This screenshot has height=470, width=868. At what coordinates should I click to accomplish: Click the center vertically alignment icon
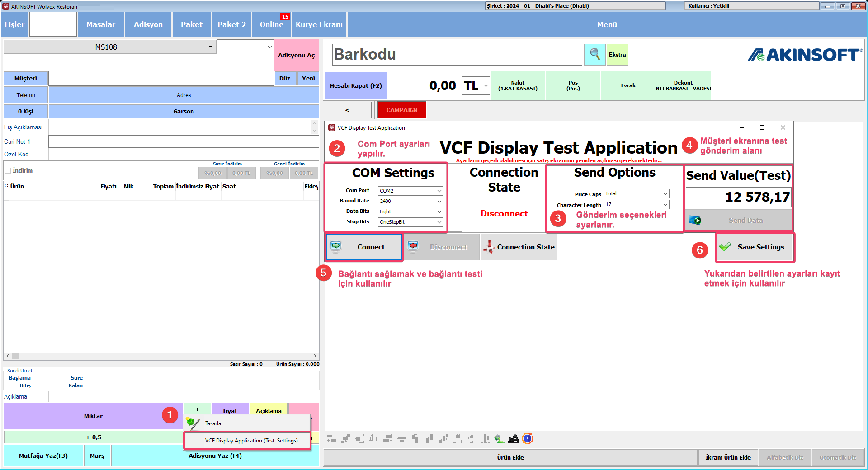tap(443, 438)
